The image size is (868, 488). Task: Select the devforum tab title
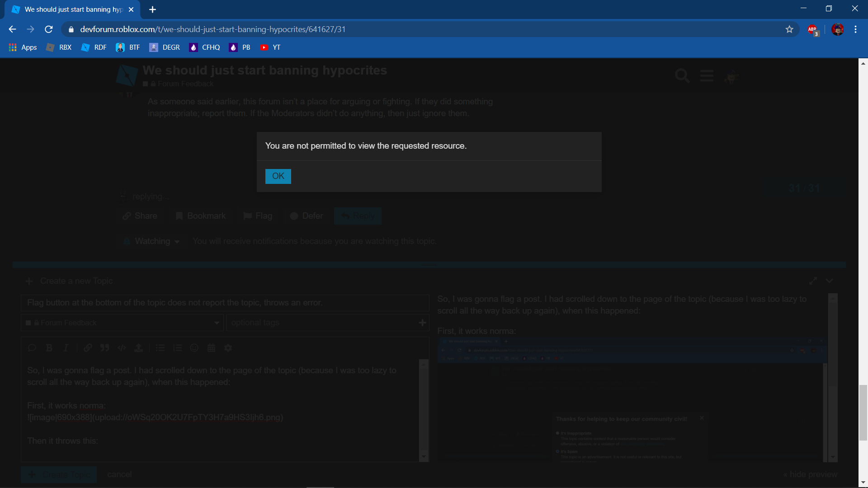[73, 9]
